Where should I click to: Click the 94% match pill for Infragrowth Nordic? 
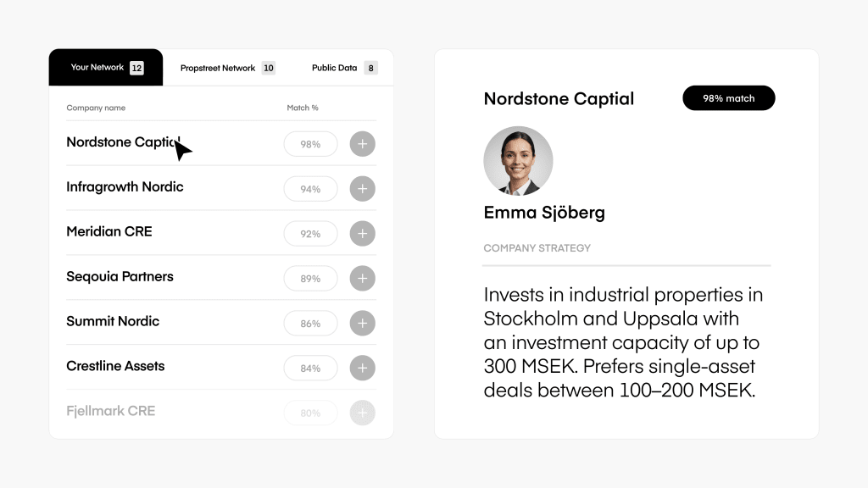pyautogui.click(x=310, y=189)
